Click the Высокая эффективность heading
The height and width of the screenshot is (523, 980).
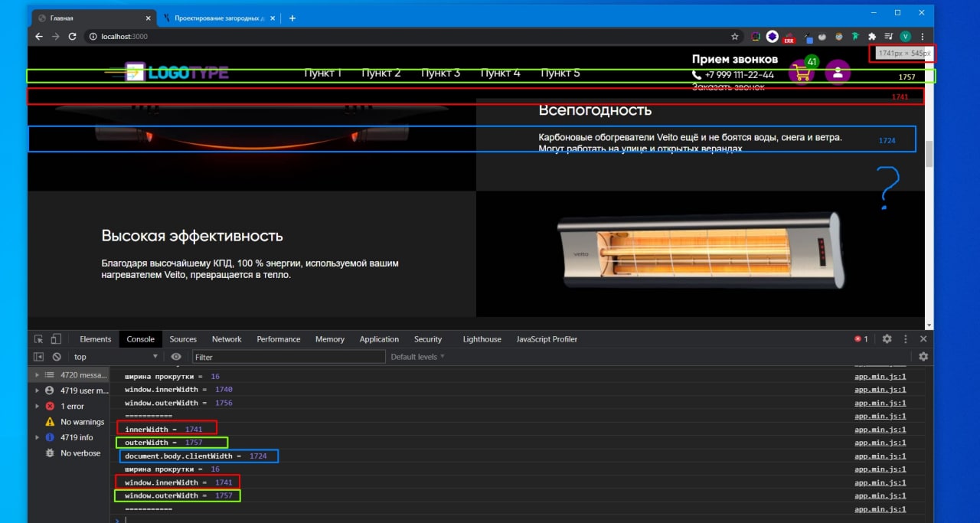point(192,236)
